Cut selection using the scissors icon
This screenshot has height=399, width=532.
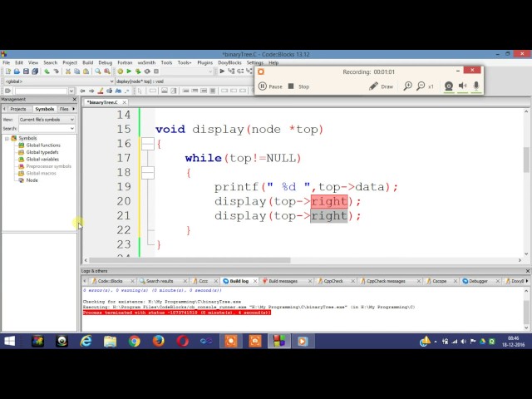coord(68,71)
